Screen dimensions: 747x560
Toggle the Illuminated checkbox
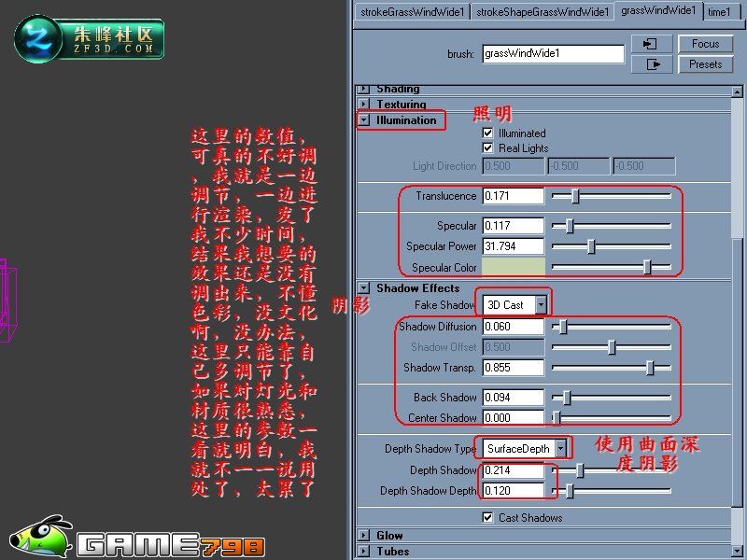487,133
